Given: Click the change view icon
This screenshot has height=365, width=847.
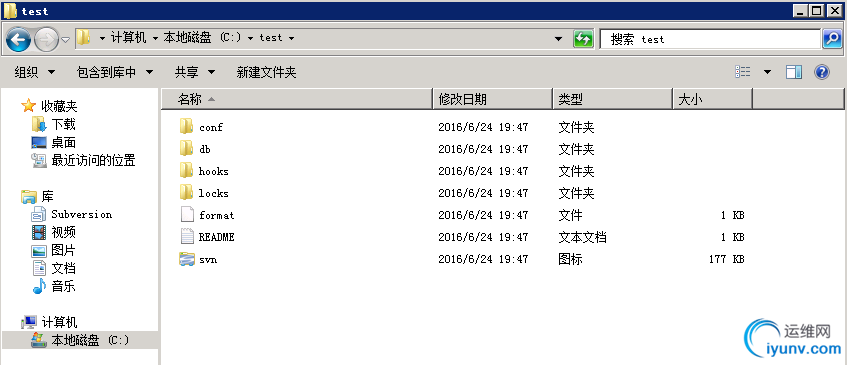Looking at the screenshot, I should 743,72.
